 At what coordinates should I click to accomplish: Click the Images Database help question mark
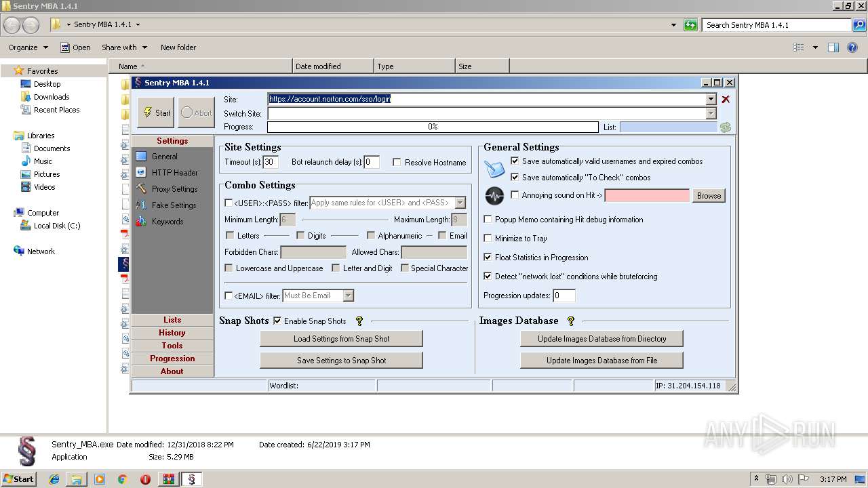(x=571, y=321)
